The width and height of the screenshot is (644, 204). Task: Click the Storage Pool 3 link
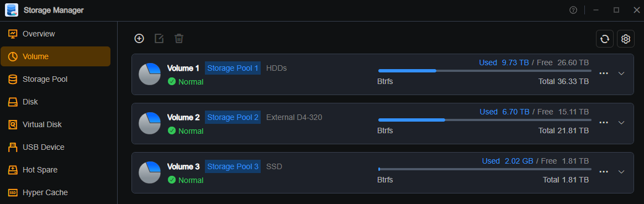pyautogui.click(x=233, y=167)
